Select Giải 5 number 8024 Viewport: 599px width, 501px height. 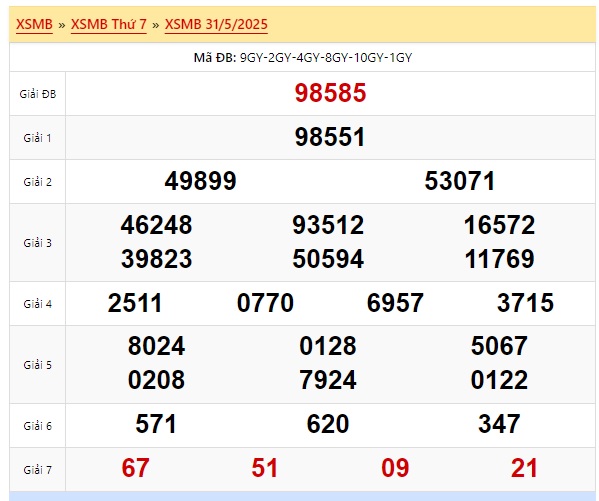157,346
